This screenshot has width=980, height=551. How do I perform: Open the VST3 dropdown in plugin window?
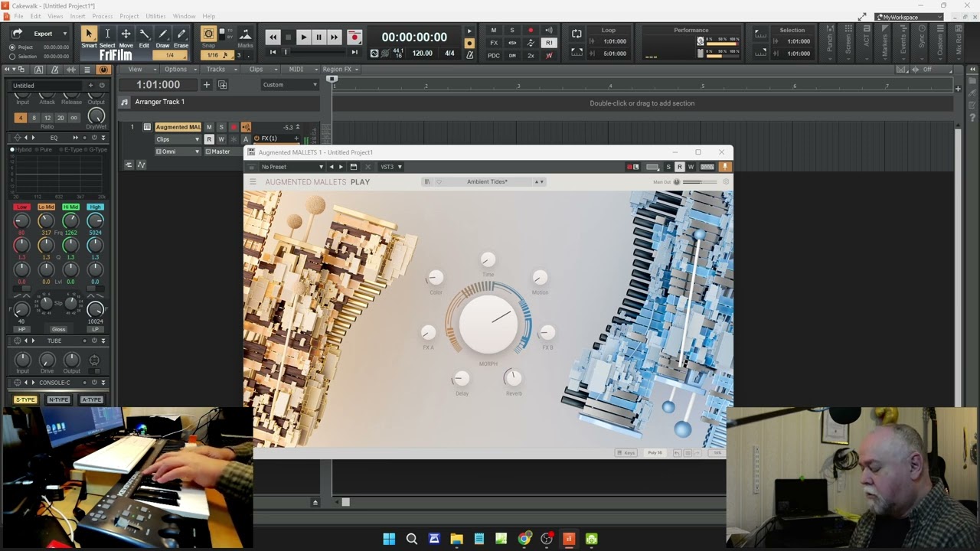point(391,167)
